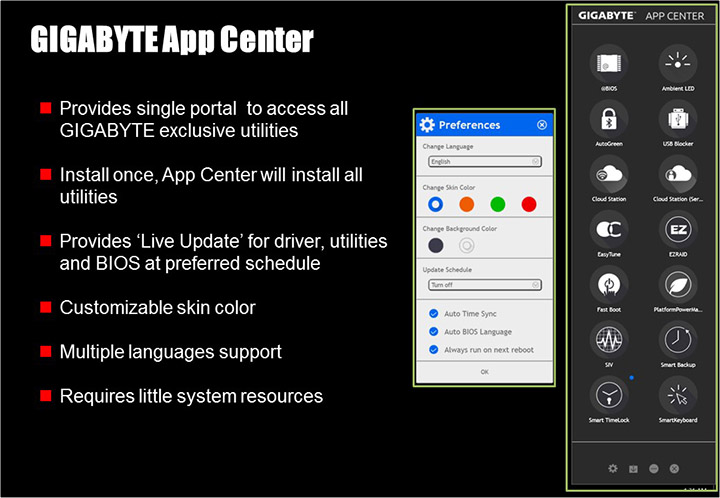Open the EZRAID utility
The height and width of the screenshot is (498, 720).
click(x=678, y=229)
